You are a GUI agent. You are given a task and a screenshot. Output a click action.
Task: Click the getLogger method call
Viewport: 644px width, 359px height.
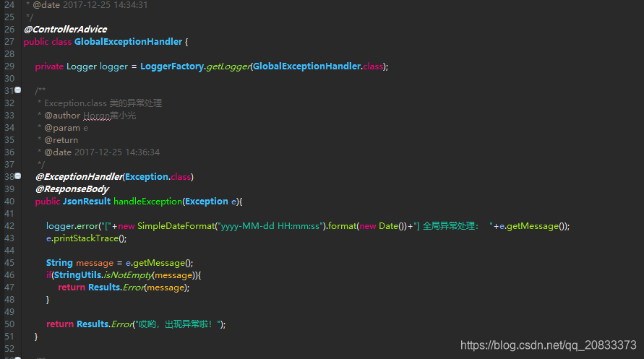point(228,66)
